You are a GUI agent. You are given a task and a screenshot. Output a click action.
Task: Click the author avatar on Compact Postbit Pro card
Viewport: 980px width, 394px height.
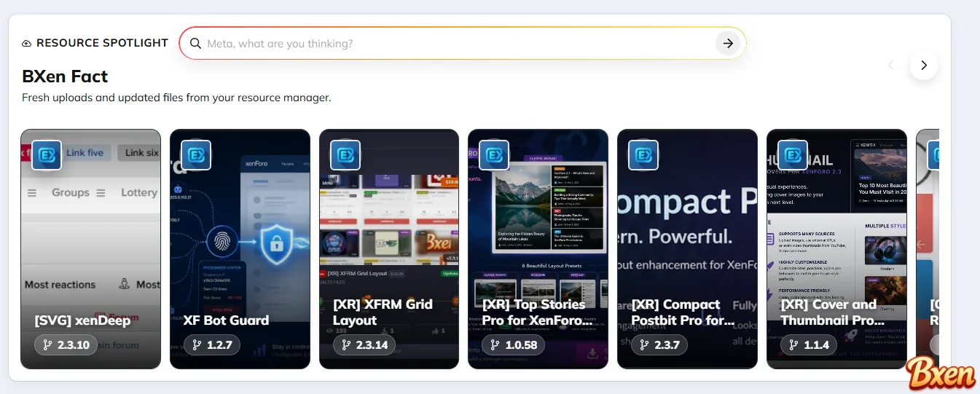pyautogui.click(x=643, y=155)
